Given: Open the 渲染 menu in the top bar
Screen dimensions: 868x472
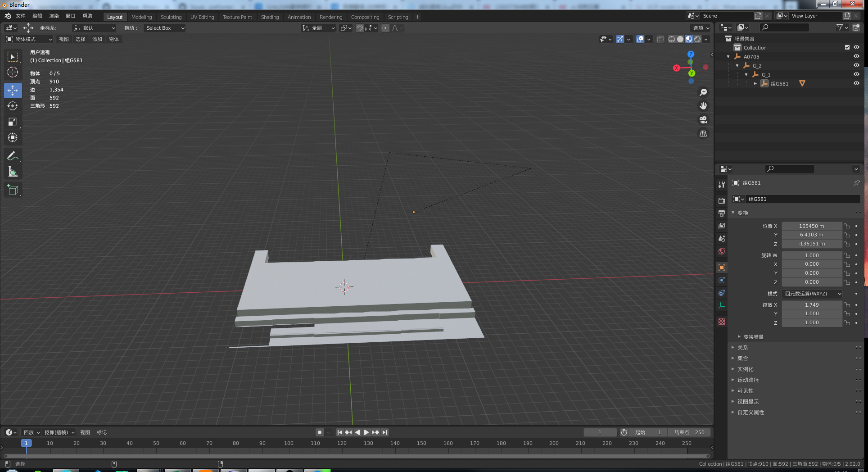Looking at the screenshot, I should tap(54, 15).
